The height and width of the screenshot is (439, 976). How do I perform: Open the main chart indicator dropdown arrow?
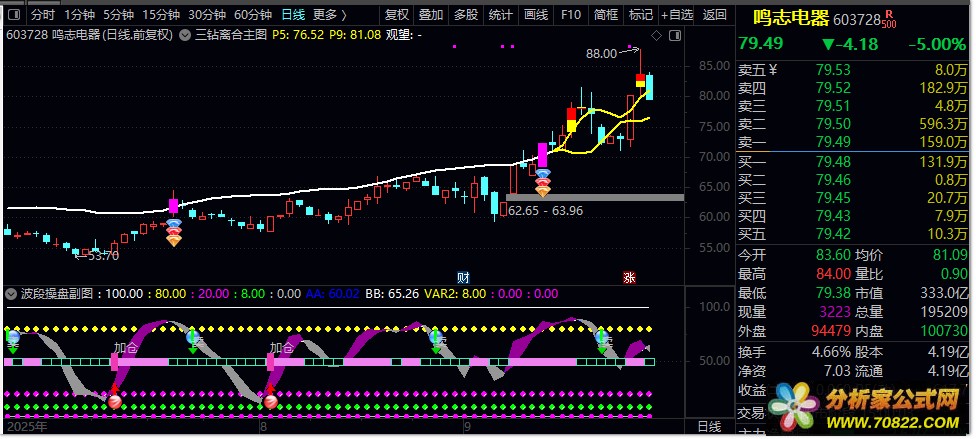pos(185,35)
